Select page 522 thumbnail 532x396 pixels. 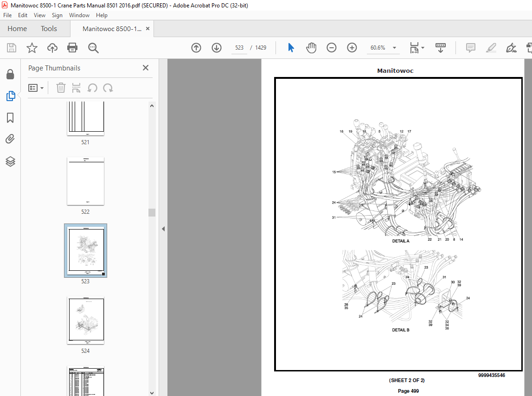(85, 181)
